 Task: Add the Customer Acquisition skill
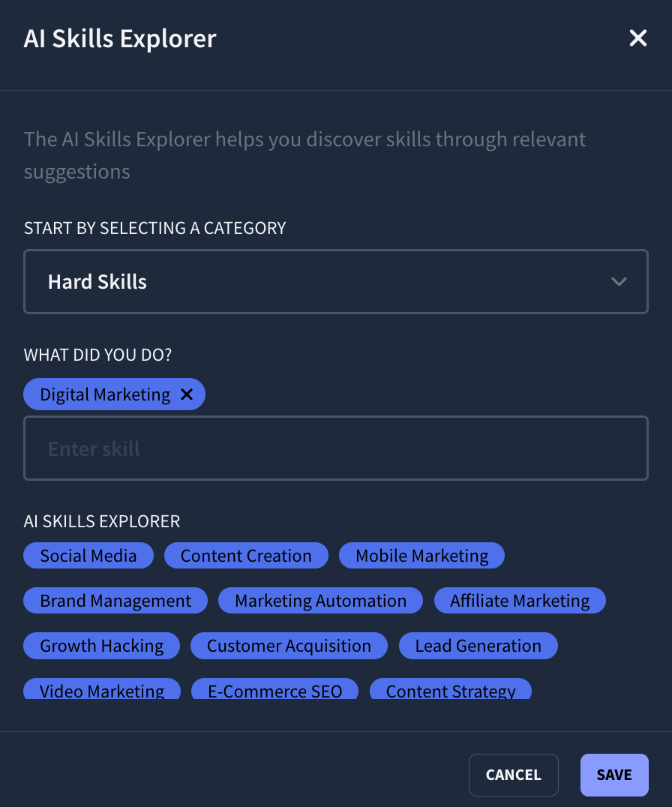289,645
